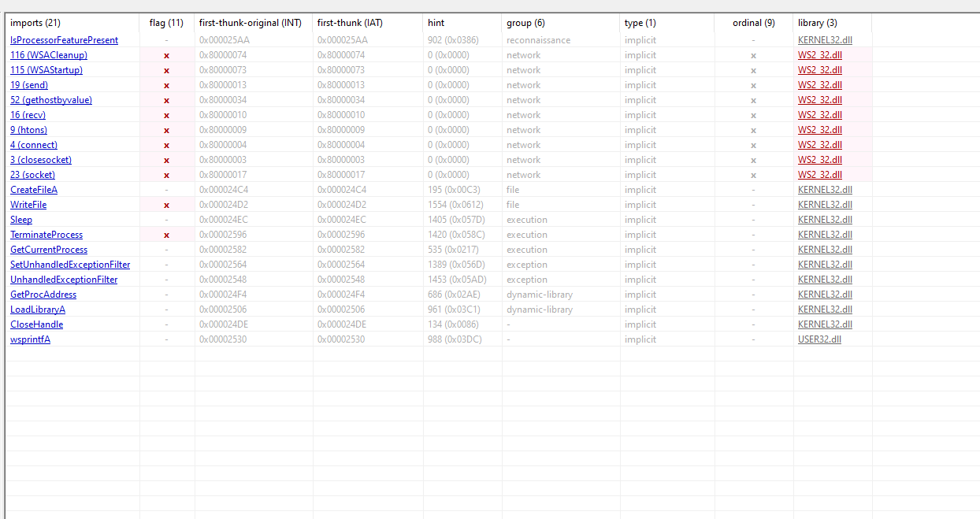Click red flag x for WSAStartup row

(x=166, y=70)
